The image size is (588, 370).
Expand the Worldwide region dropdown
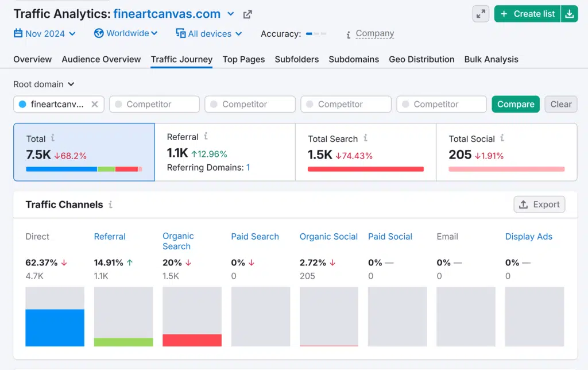[126, 33]
